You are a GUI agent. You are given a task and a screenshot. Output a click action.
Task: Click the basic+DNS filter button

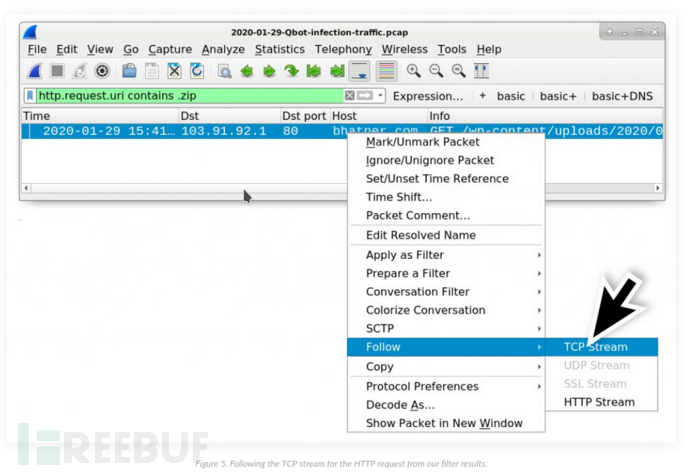point(620,96)
